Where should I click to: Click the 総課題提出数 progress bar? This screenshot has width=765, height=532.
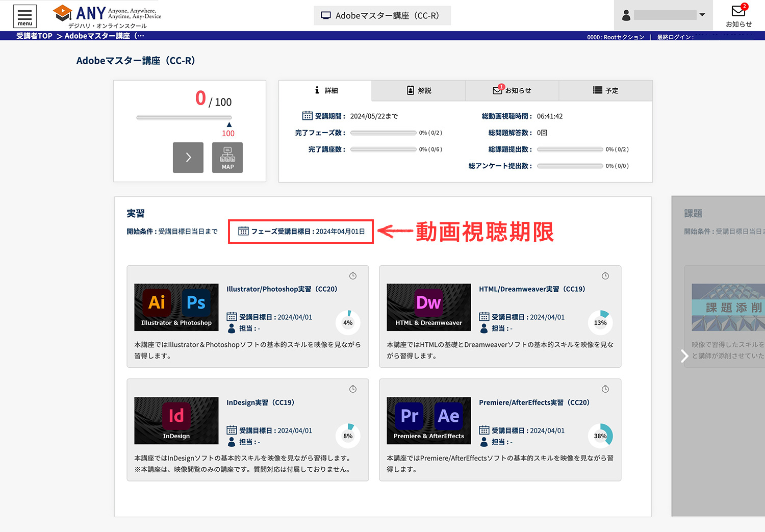570,149
